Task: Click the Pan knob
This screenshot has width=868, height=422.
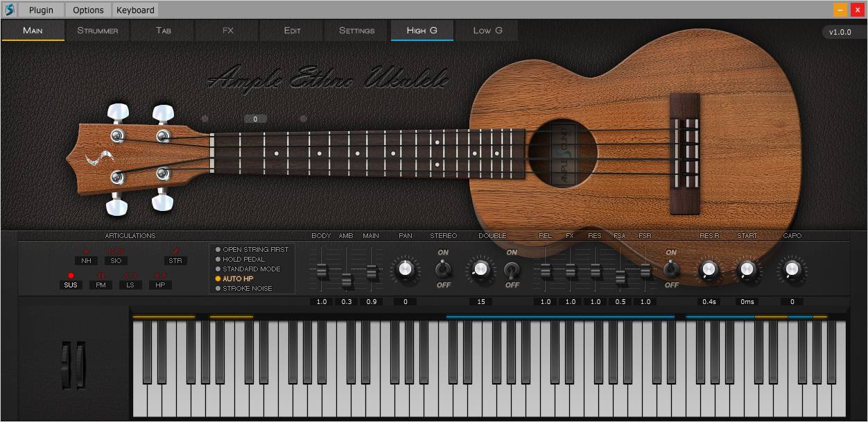Action: 406,269
